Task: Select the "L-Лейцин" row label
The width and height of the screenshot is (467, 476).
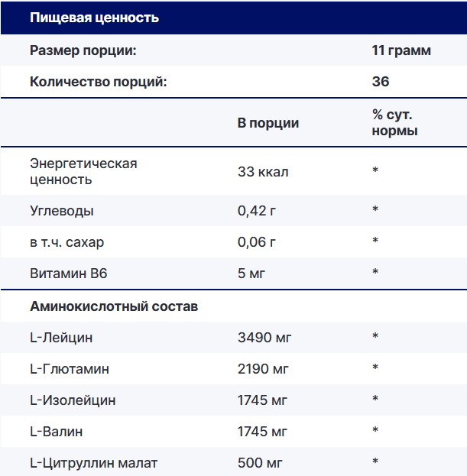Action: [x=61, y=337]
